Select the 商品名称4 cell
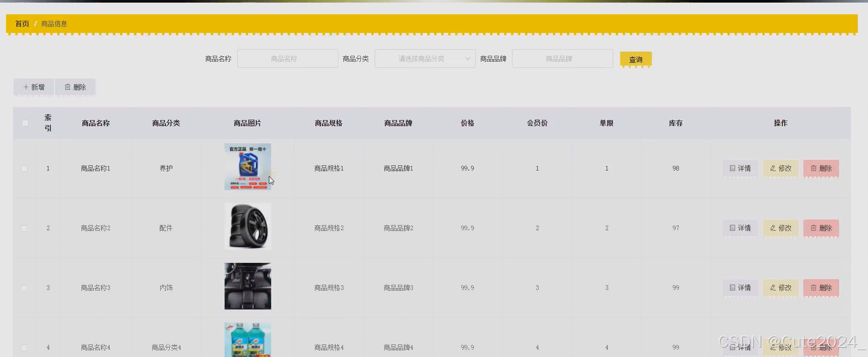This screenshot has width=868, height=357. (95, 348)
